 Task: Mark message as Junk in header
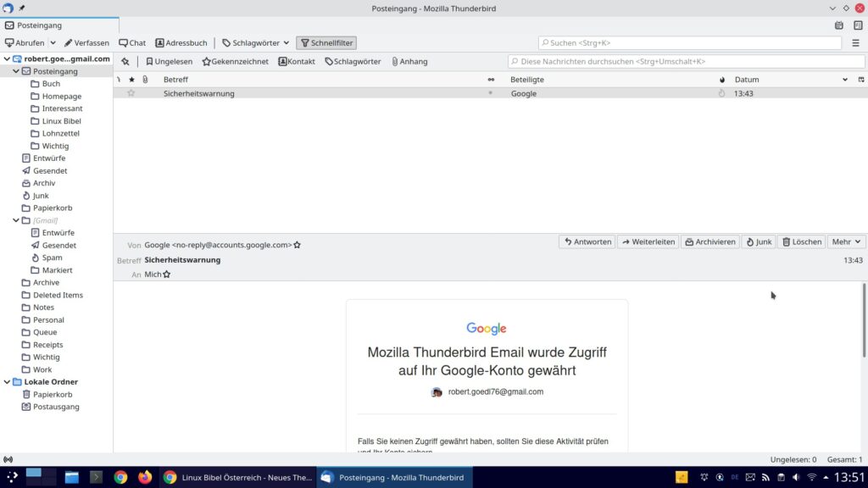pyautogui.click(x=759, y=241)
